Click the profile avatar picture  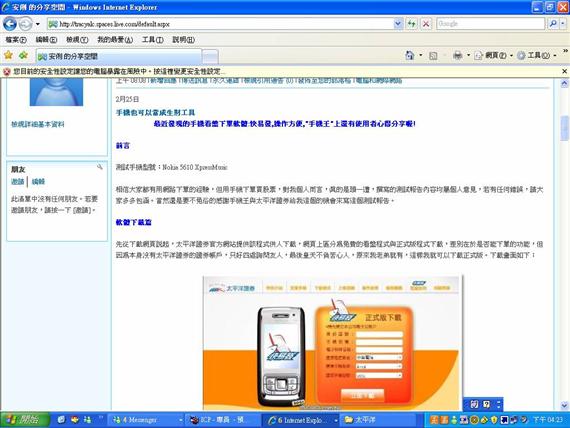(x=56, y=92)
